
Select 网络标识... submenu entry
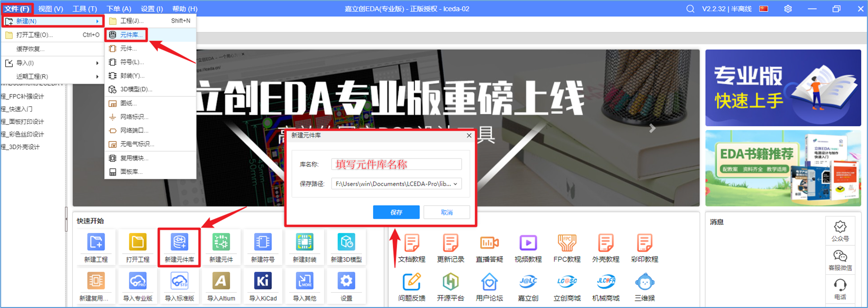(x=150, y=117)
